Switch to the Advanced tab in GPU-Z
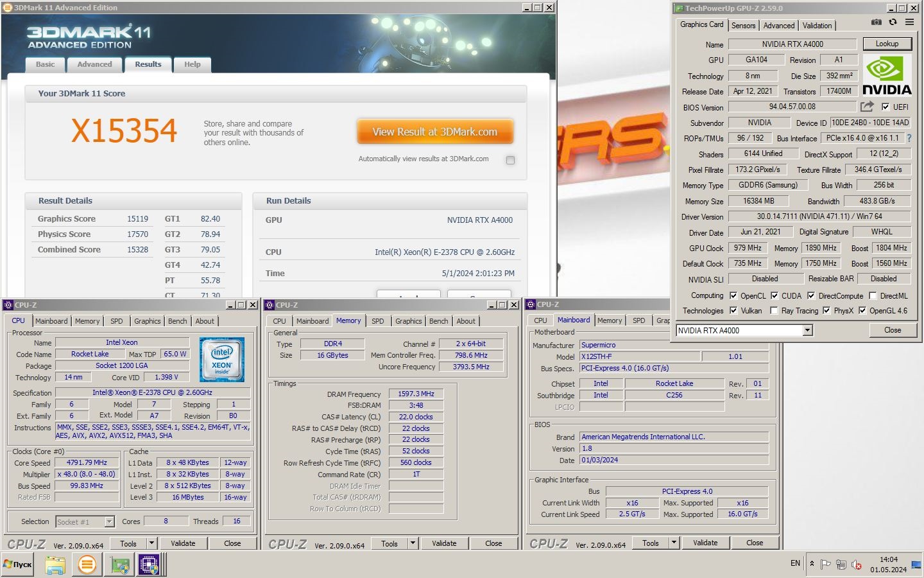Screen dimensions: 924x578 pos(779,26)
